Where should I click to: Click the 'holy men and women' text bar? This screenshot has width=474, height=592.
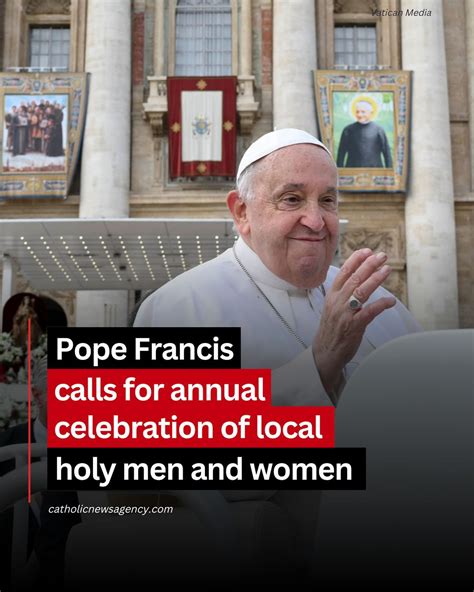point(206,469)
